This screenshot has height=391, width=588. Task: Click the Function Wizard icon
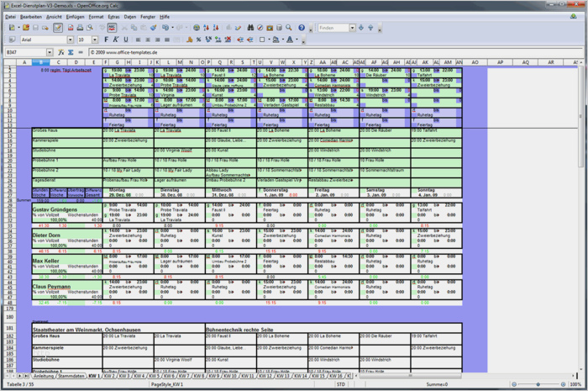[x=60, y=52]
